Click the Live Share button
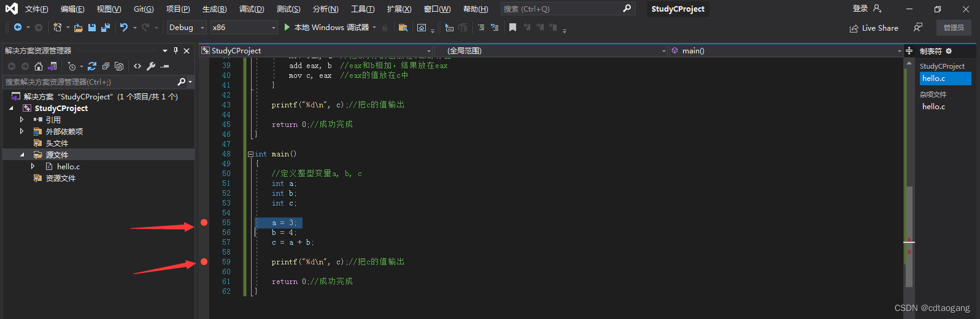The width and height of the screenshot is (980, 319). click(x=874, y=28)
